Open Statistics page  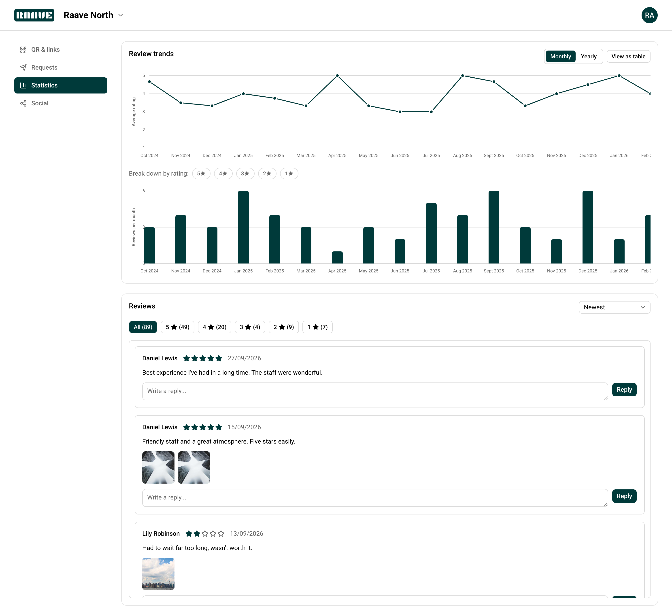[61, 85]
